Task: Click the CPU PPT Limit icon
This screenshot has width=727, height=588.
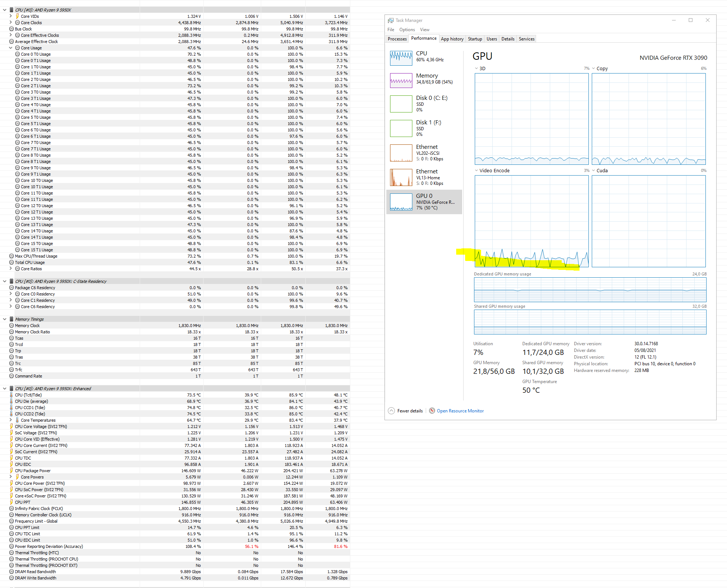Action: pyautogui.click(x=12, y=527)
